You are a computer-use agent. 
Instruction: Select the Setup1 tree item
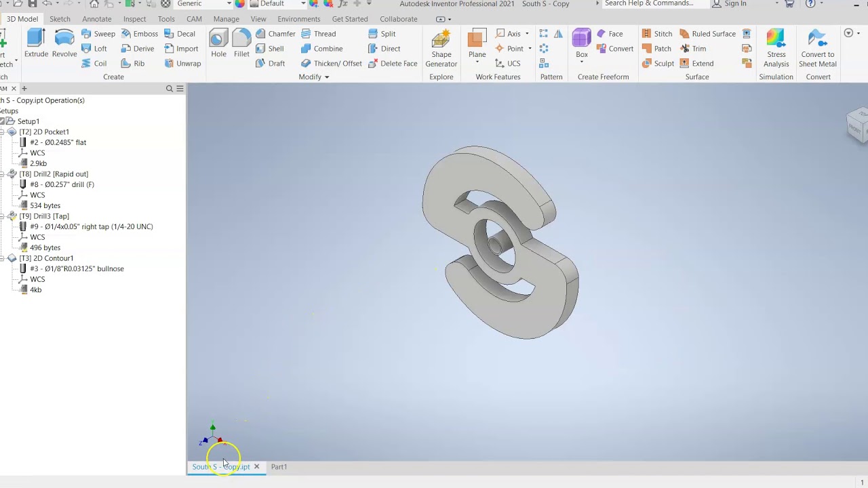28,121
